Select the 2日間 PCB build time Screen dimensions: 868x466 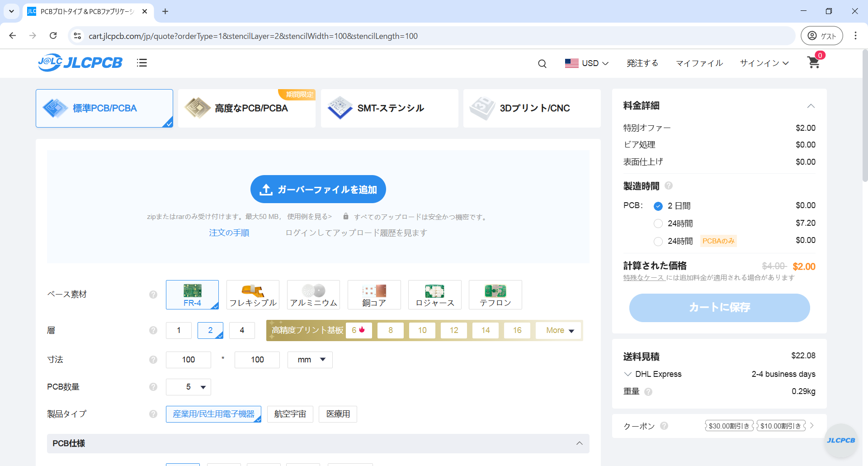tap(658, 206)
